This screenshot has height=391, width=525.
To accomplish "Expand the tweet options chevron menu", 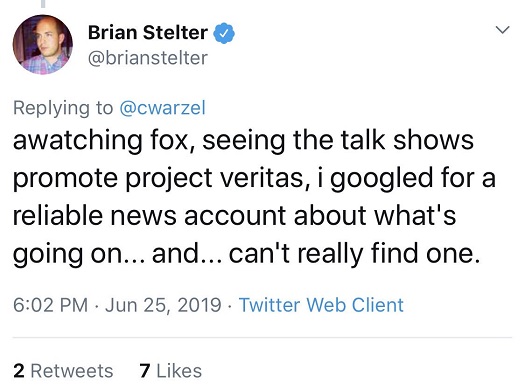I will coord(502,30).
